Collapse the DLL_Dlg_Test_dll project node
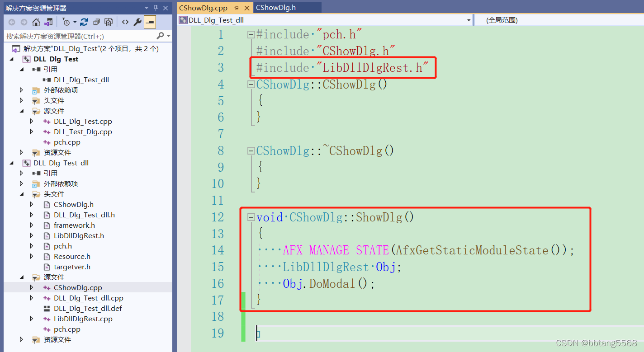 click(12, 163)
